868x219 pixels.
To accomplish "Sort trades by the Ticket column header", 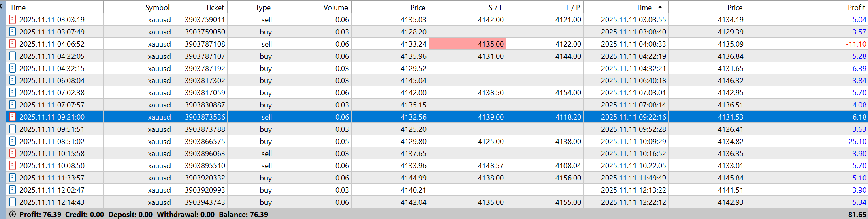I will [215, 7].
